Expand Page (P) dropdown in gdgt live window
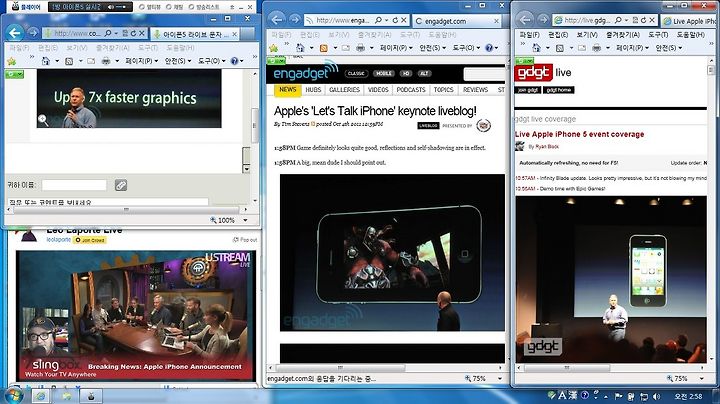720x404 pixels. coord(632,48)
